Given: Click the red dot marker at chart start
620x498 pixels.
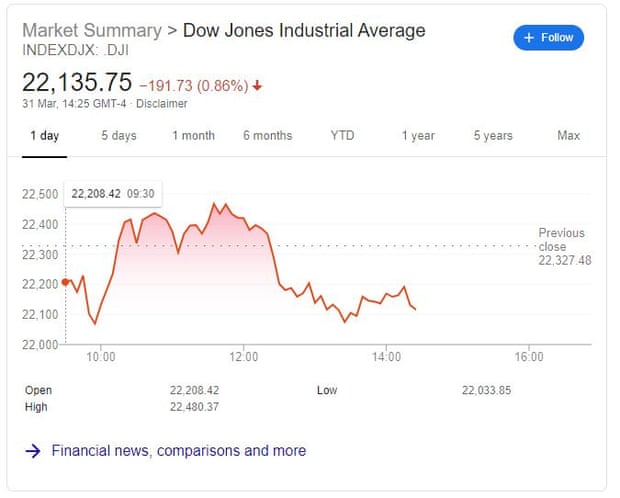Looking at the screenshot, I should 65,282.
